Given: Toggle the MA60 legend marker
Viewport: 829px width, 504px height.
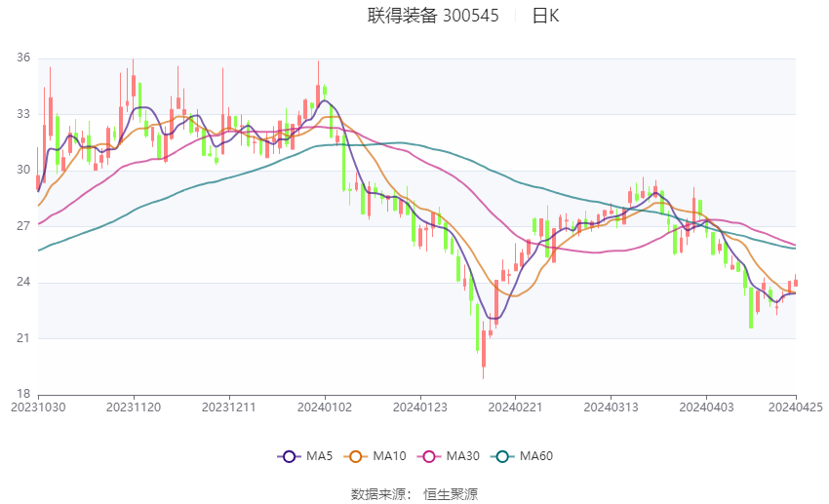Looking at the screenshot, I should tap(501, 456).
